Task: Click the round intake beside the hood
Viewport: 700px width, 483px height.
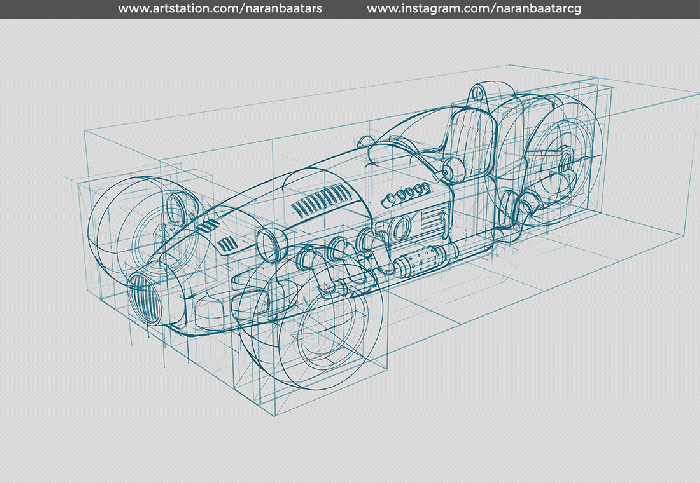Action: 270,242
